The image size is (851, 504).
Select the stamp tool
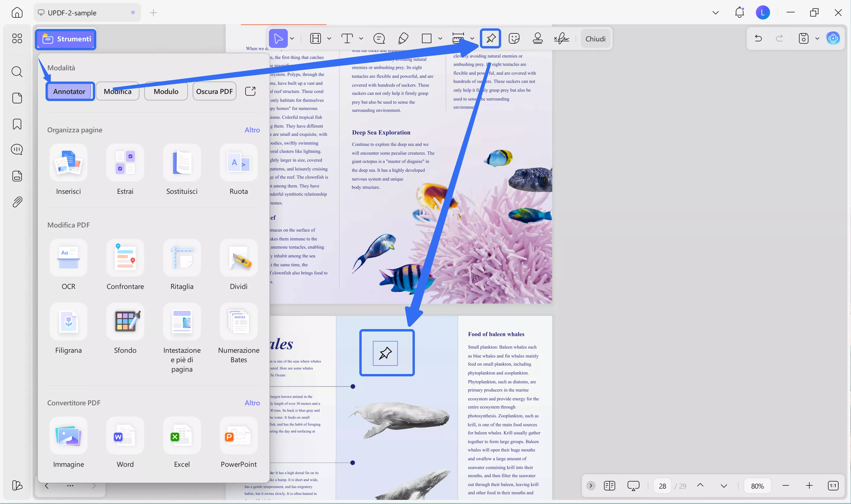pos(537,38)
